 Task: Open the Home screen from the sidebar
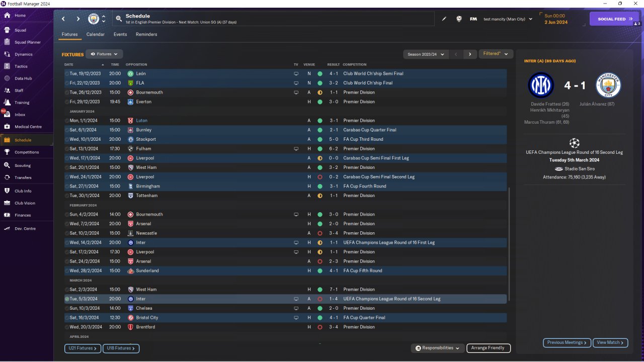click(20, 16)
